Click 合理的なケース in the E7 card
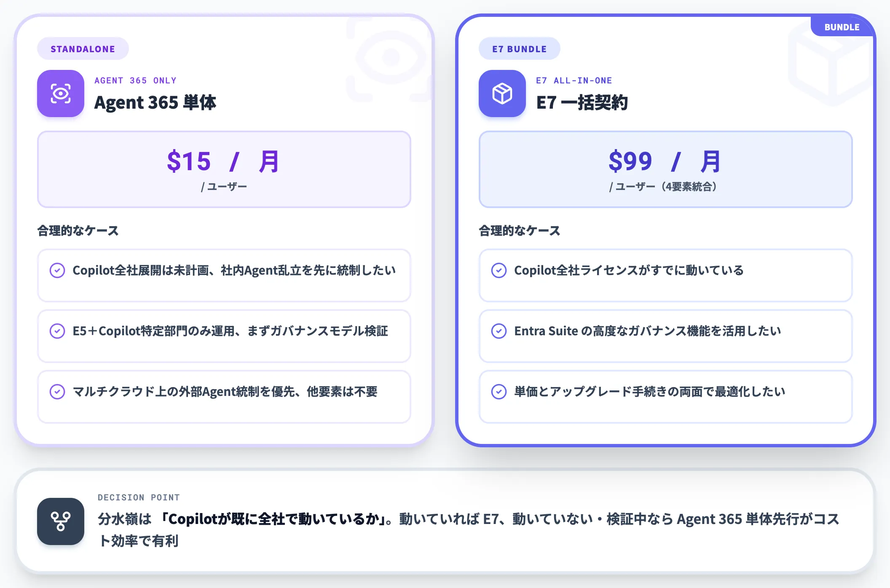This screenshot has width=890, height=588. [520, 231]
